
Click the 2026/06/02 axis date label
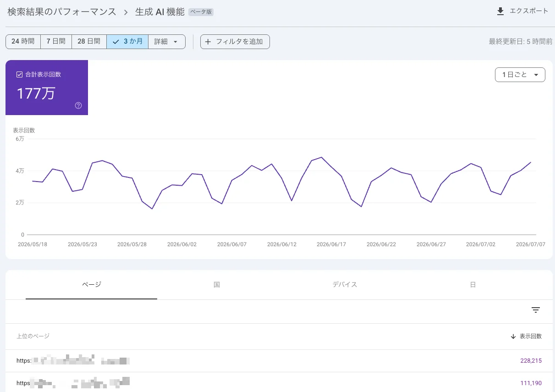click(182, 244)
